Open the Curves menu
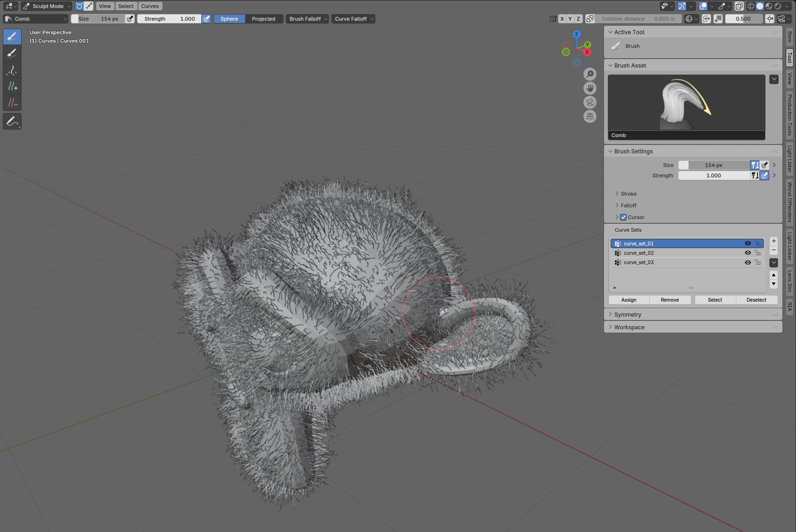 [150, 6]
